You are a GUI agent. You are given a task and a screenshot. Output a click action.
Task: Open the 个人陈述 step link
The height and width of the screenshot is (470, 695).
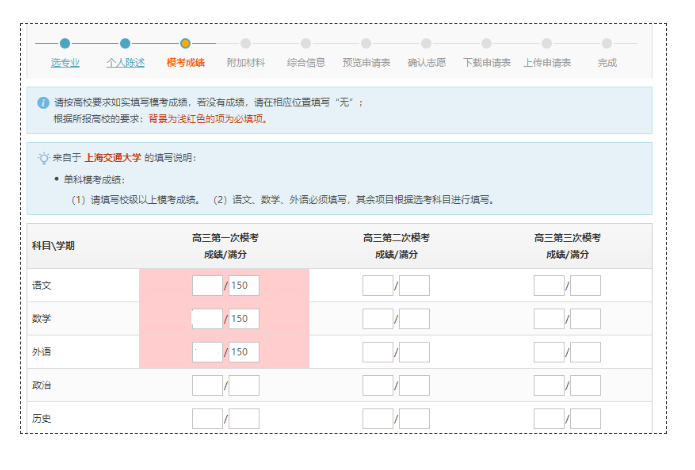[x=125, y=63]
